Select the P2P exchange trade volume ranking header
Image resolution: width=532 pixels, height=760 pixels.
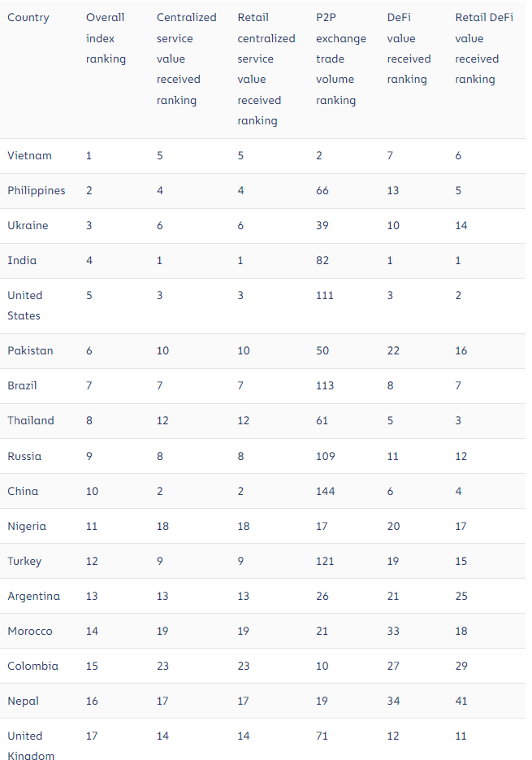point(341,59)
